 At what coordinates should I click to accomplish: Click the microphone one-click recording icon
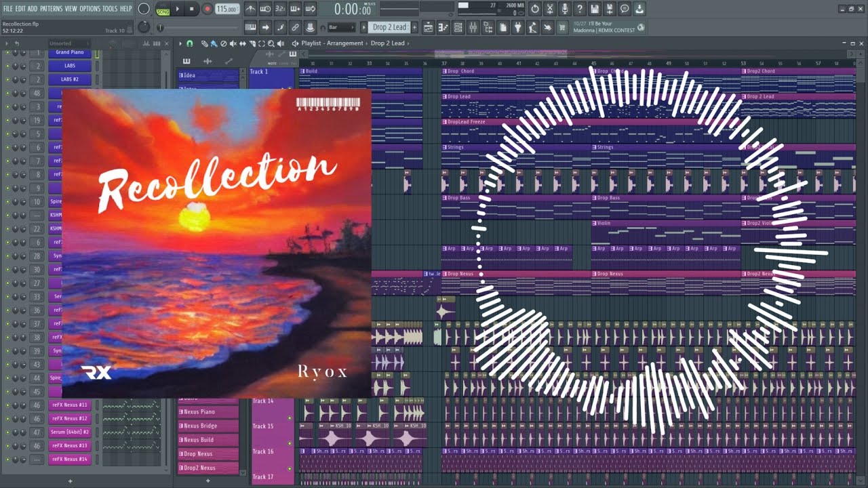pos(565,9)
